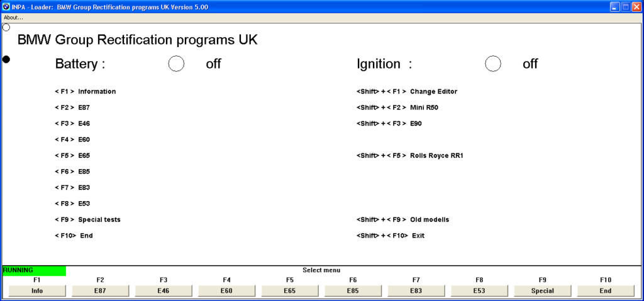This screenshot has width=644, height=301.
Task: Click the Info button under F1
Action: point(37,291)
